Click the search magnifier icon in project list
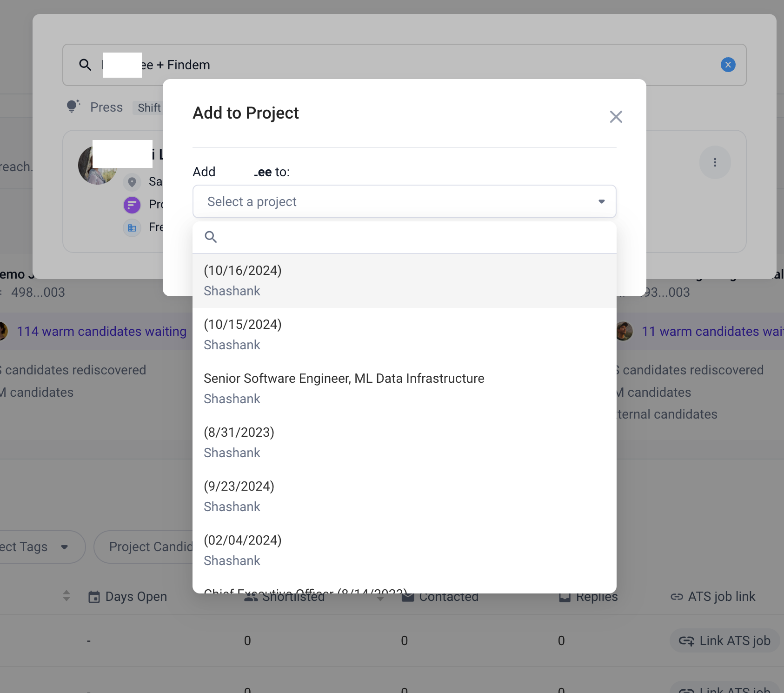Viewport: 784px width, 693px height. click(211, 237)
